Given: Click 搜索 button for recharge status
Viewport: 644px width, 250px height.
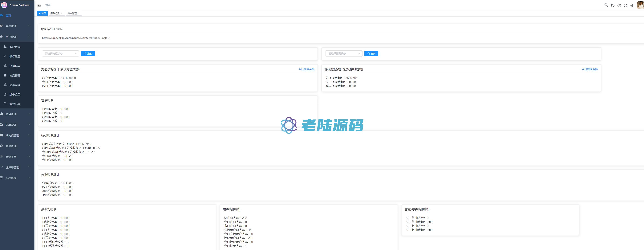Looking at the screenshot, I should coord(88,54).
